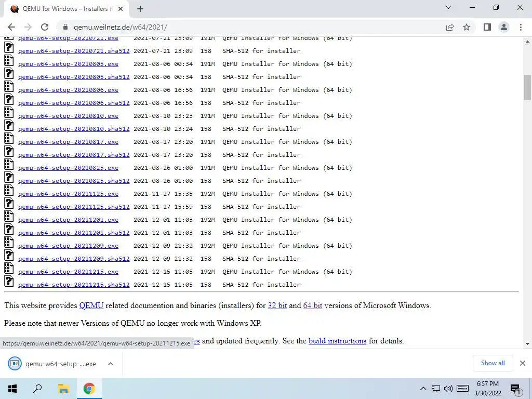Click binary icon beside qemu-w64-setup-20211125.exe
Image resolution: width=532 pixels, height=399 pixels.
[x=9, y=190]
